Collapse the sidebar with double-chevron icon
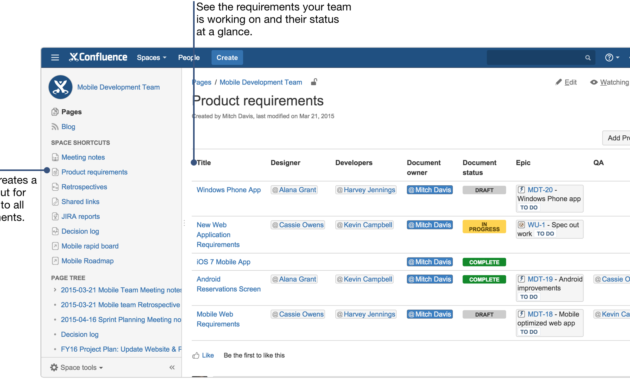The width and height of the screenshot is (630, 380). 172,368
